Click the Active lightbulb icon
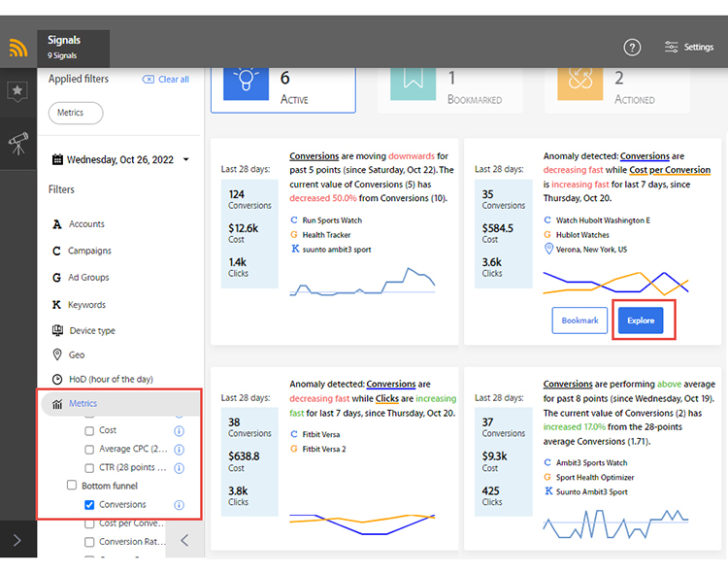728x573 pixels. [247, 84]
